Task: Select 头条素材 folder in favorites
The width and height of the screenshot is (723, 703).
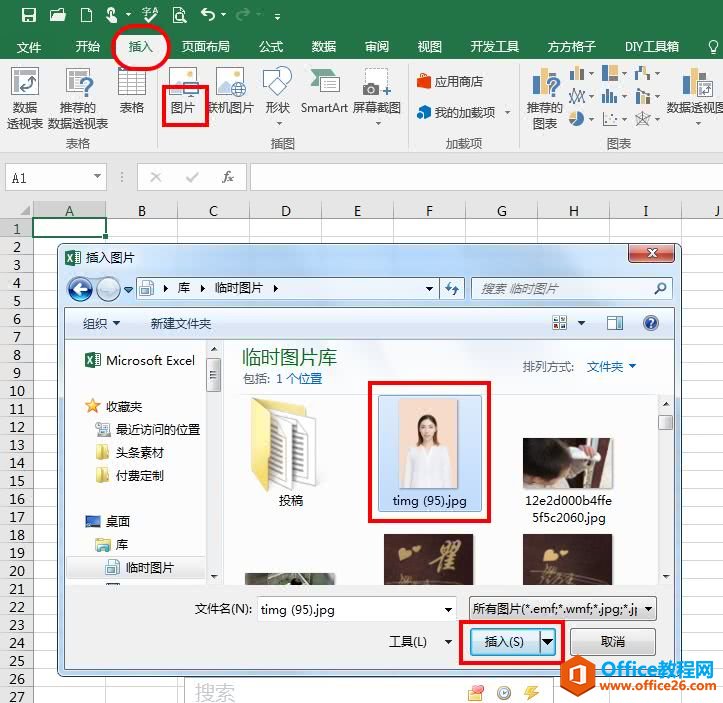Action: click(130, 452)
